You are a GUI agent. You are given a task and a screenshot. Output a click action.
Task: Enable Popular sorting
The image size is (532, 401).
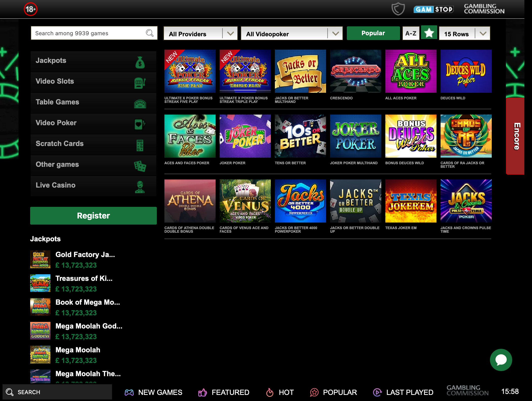[373, 33]
